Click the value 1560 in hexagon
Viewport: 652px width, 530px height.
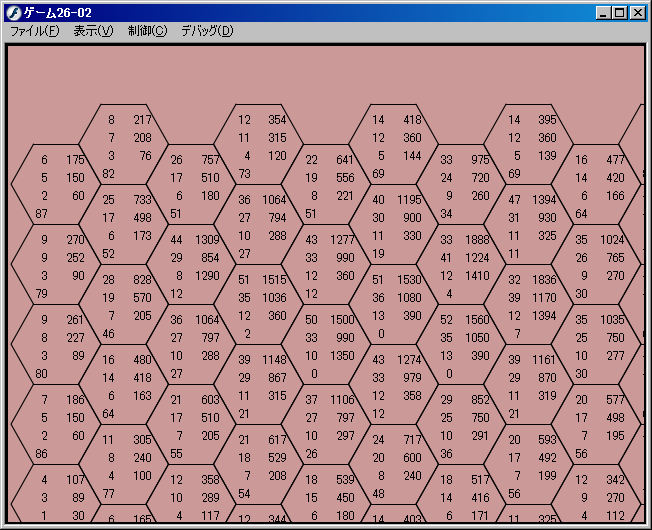(477, 320)
